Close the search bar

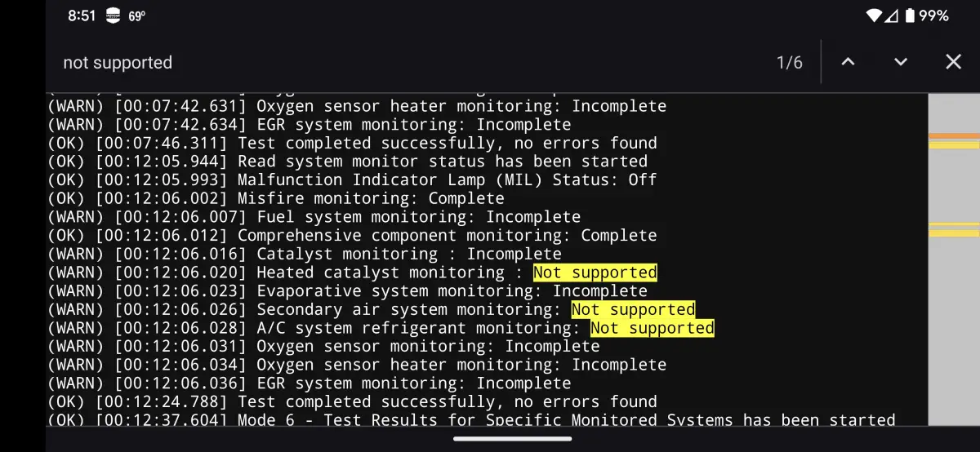(x=953, y=62)
